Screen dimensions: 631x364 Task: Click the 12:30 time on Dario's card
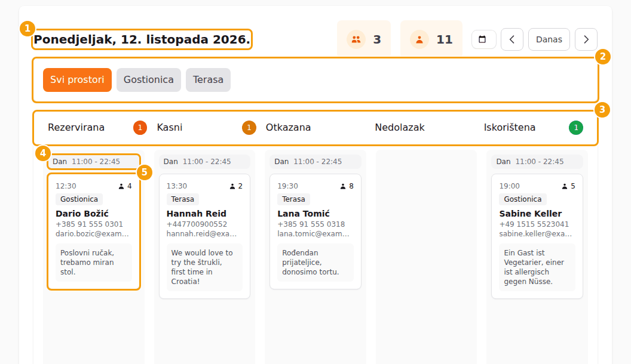(66, 186)
